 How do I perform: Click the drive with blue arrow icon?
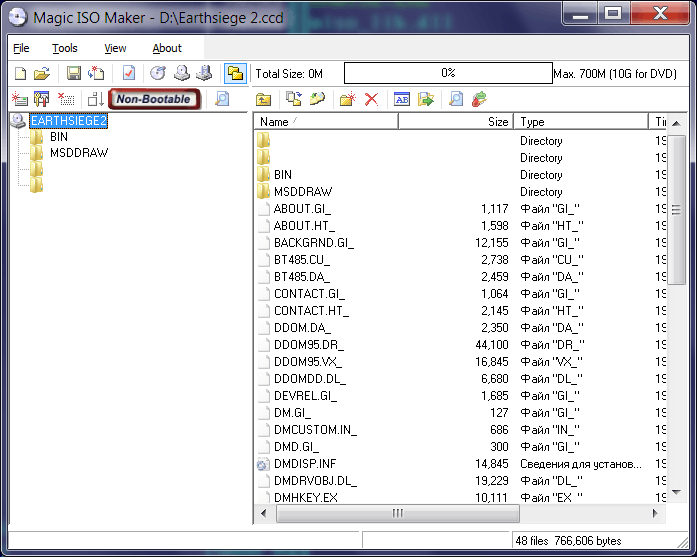pos(204,73)
